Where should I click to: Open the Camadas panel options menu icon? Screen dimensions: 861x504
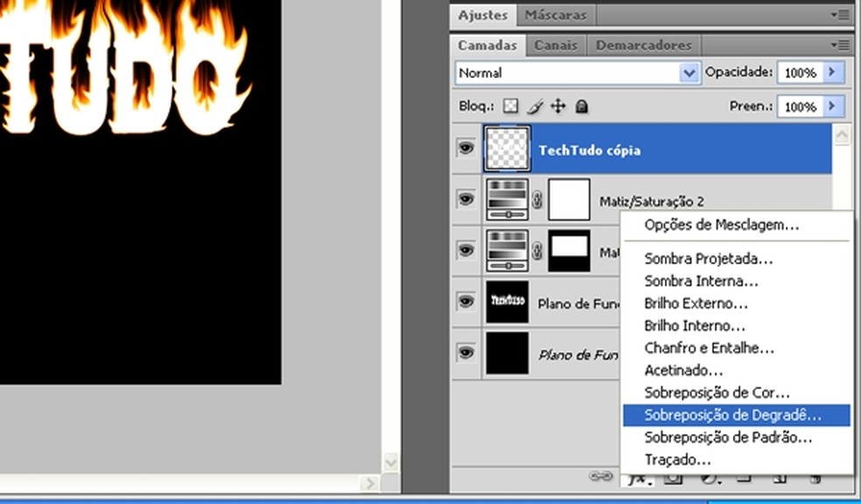(x=840, y=45)
